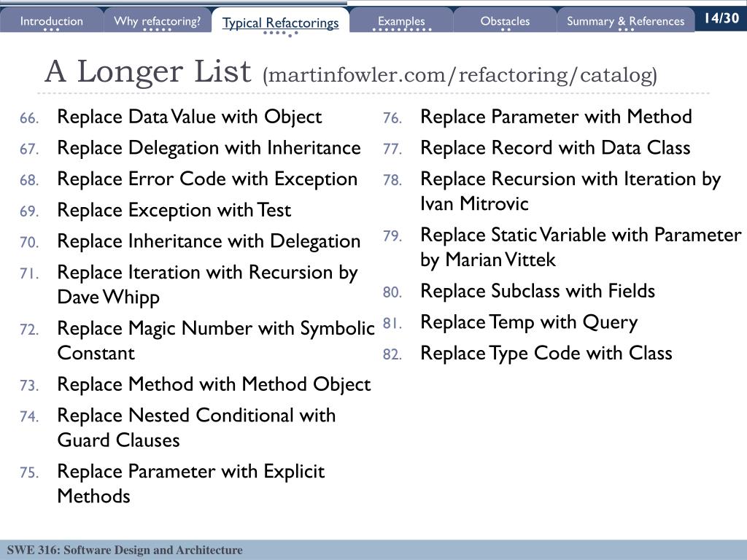
Task: Click the 14/30 slide counter
Action: point(721,18)
